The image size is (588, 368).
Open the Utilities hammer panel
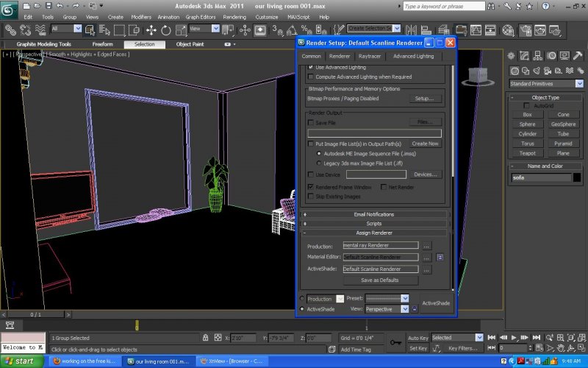click(578, 56)
